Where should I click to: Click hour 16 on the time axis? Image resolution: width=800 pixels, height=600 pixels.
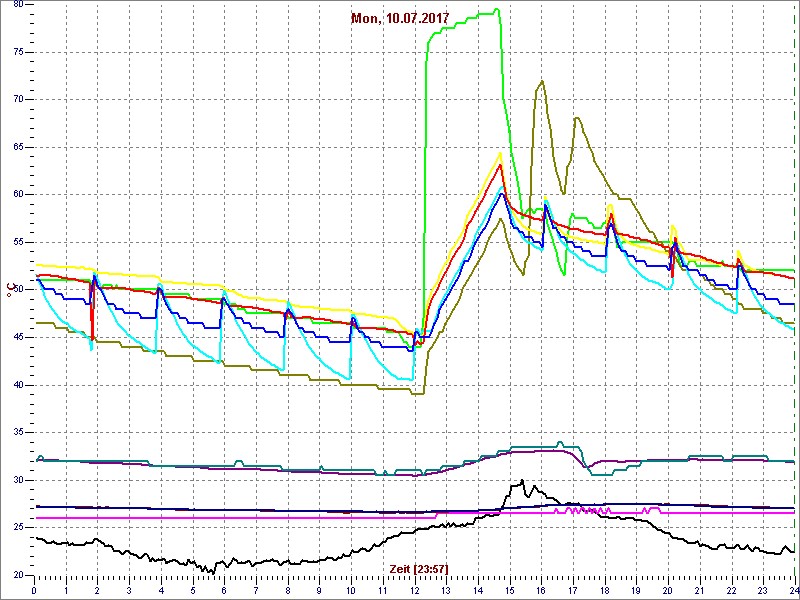[541, 590]
